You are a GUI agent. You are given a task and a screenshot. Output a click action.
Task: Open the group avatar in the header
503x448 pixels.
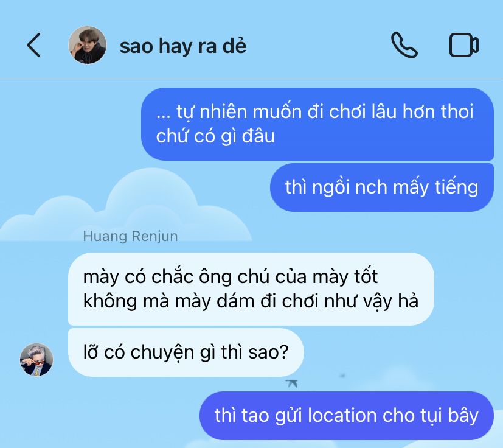point(88,45)
